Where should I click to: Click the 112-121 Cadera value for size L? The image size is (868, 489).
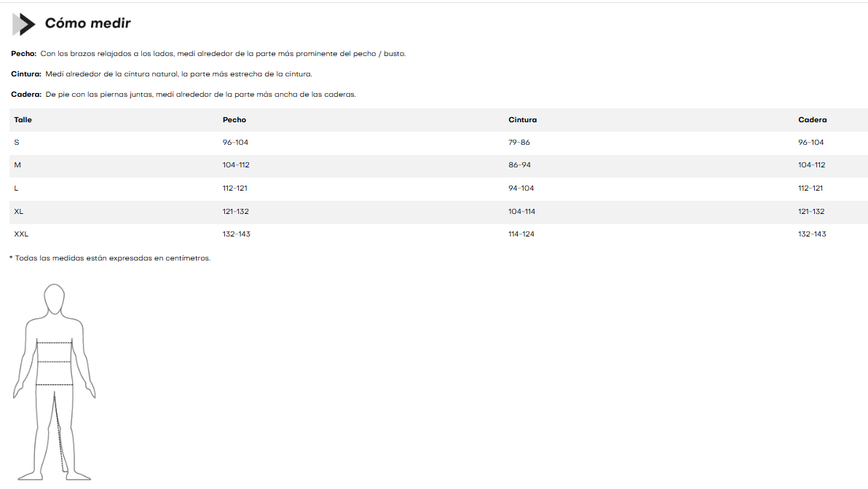tap(810, 188)
